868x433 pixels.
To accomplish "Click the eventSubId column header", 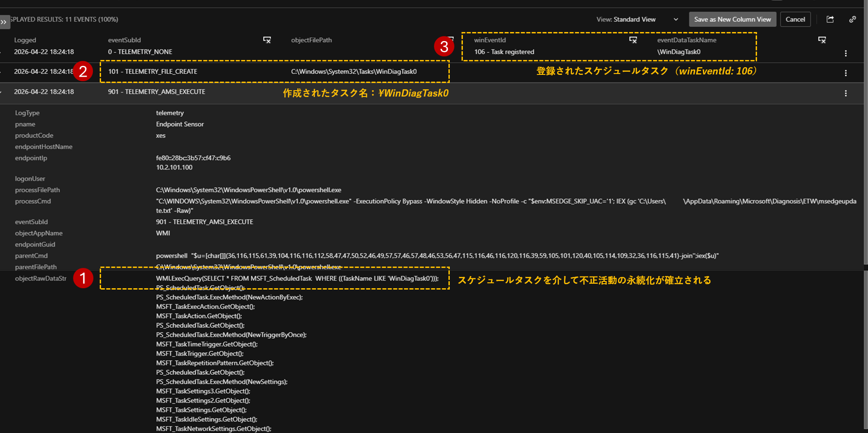I will (x=125, y=40).
